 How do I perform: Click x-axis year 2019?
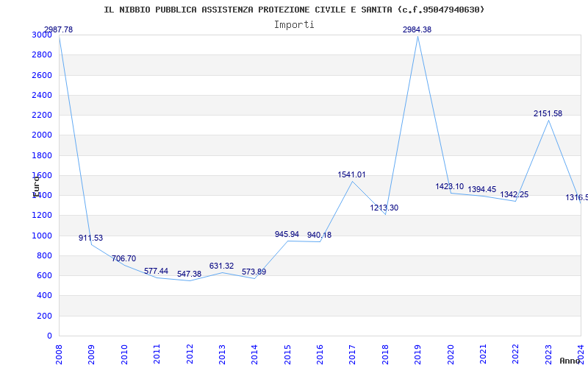(417, 354)
